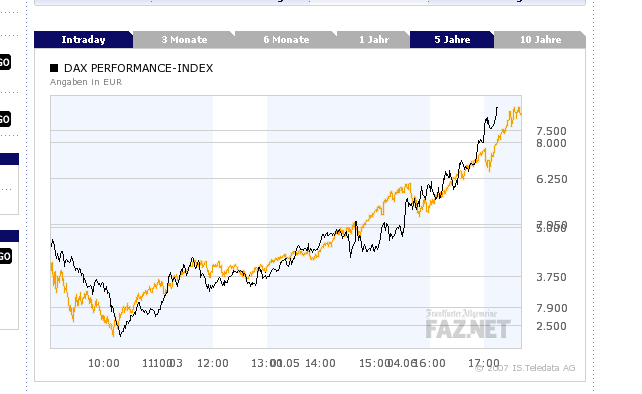The height and width of the screenshot is (394, 642).
Task: Show the 1 Jahr chart
Action: tap(373, 40)
